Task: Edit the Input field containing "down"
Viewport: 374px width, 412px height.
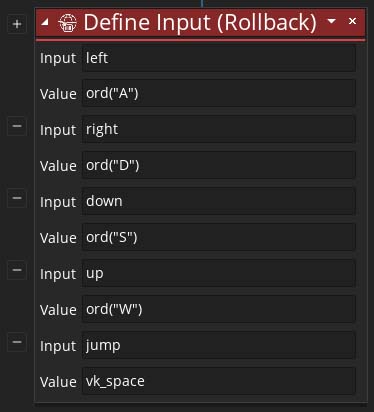Action: (x=219, y=201)
